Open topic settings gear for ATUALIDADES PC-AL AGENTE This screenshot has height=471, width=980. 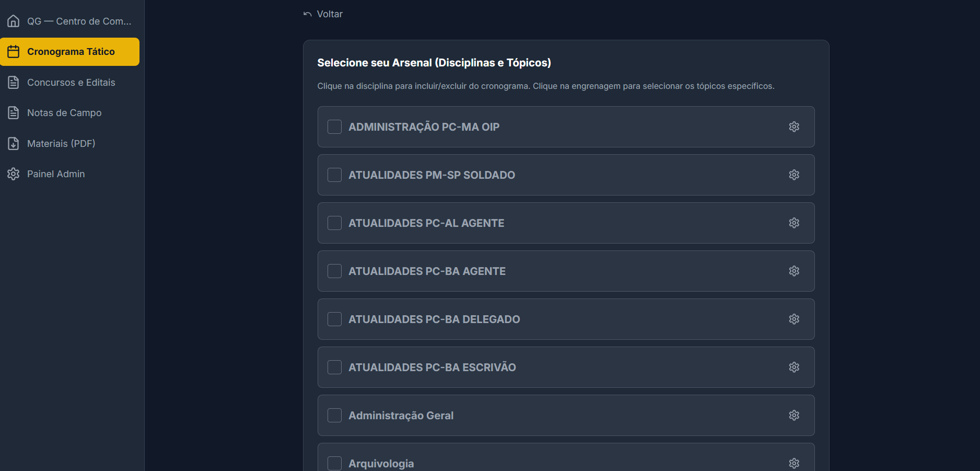[x=794, y=223]
